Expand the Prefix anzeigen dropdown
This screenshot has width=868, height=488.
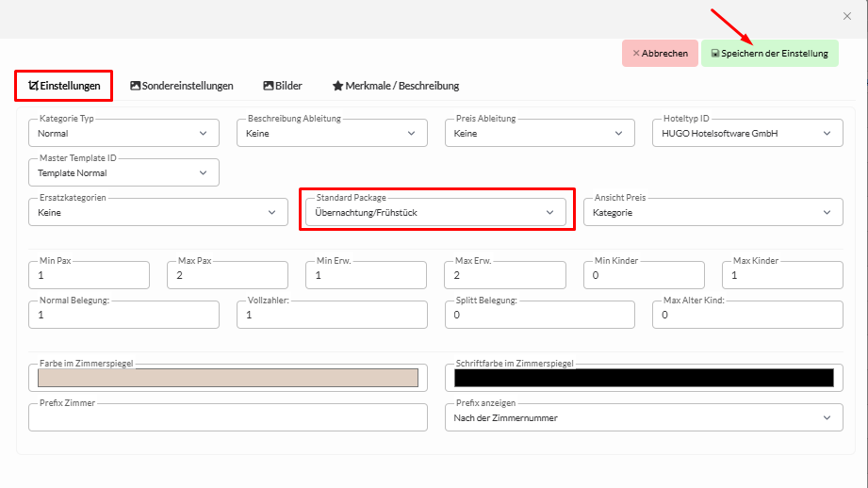tap(644, 417)
